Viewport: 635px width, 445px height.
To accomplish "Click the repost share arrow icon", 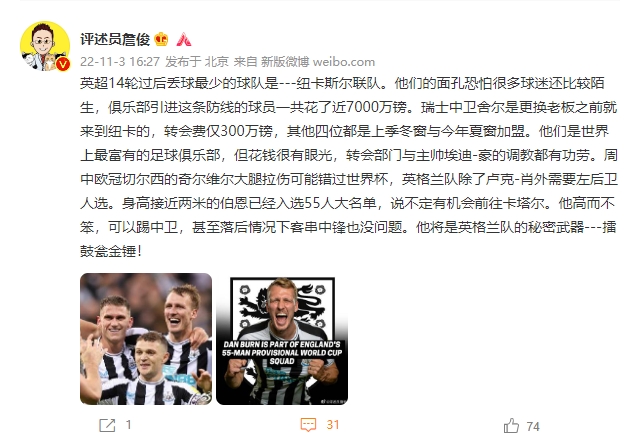I will pos(107,425).
